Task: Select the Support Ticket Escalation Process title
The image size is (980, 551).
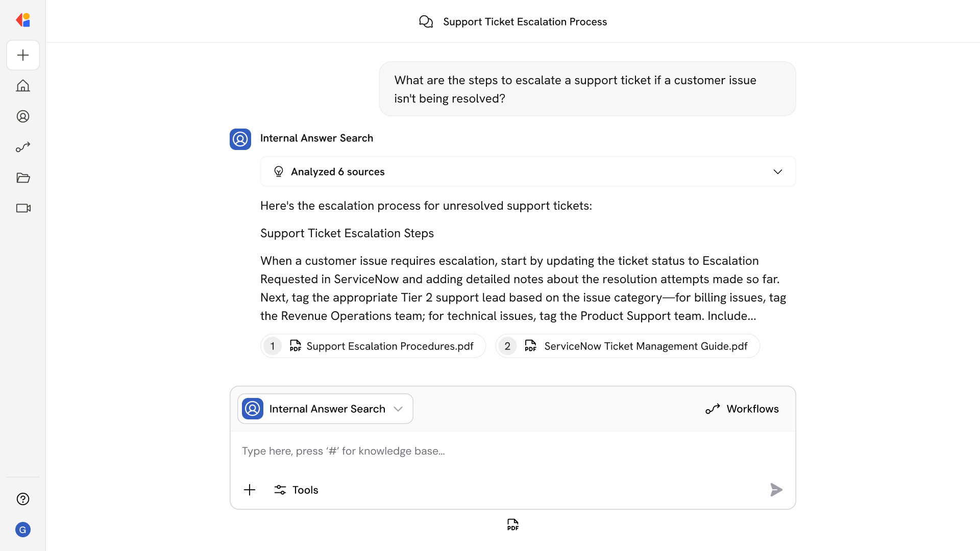Action: 525,21
